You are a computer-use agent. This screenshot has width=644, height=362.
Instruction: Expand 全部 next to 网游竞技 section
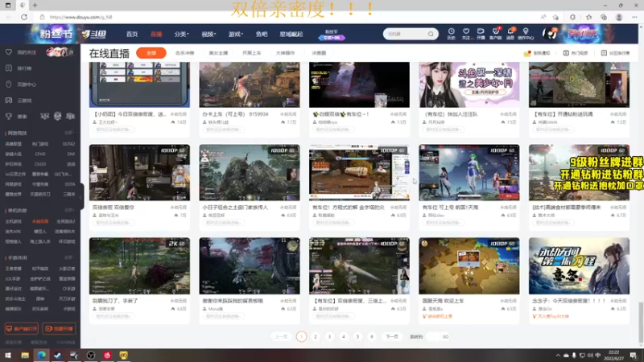click(69, 133)
